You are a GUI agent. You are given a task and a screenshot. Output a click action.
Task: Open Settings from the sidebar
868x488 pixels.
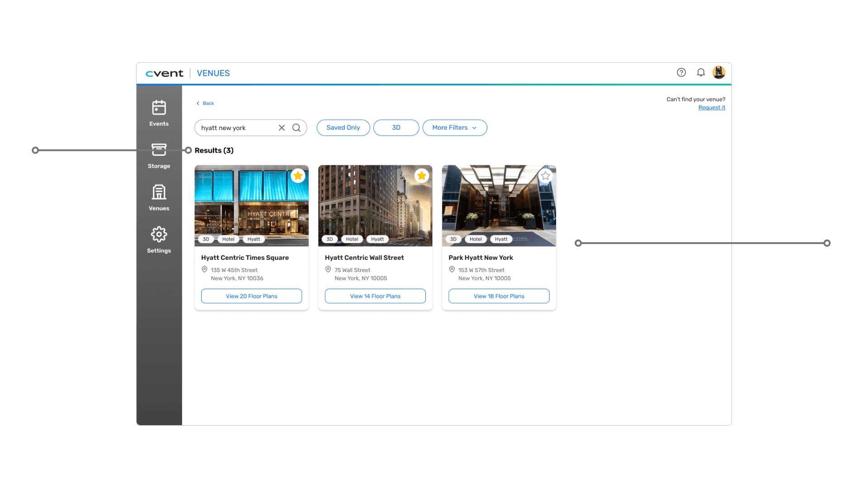159,240
